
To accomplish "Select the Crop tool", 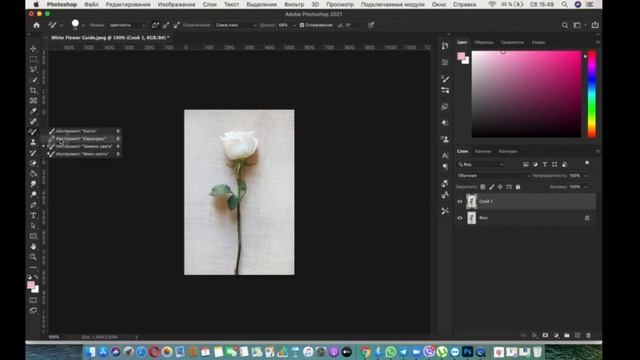I will click(33, 90).
